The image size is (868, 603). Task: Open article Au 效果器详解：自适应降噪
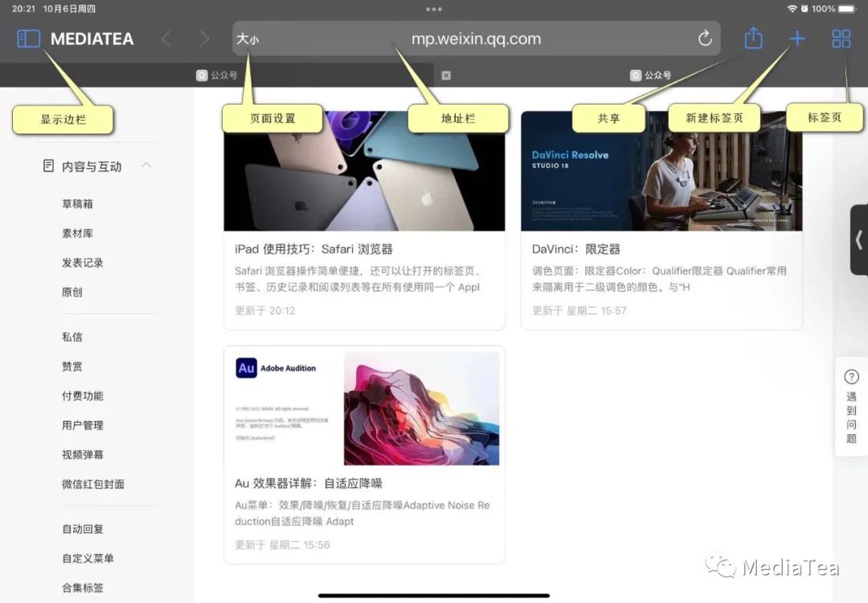coord(309,483)
